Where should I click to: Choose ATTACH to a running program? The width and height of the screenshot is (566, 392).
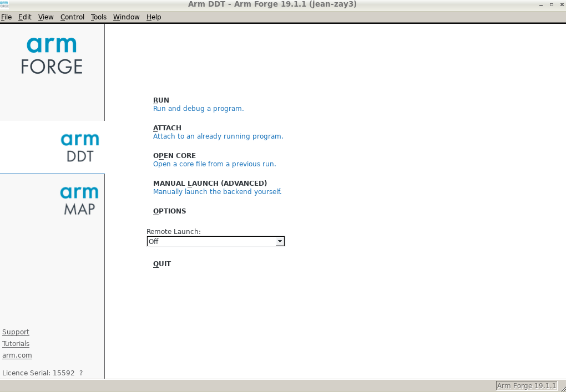click(167, 128)
